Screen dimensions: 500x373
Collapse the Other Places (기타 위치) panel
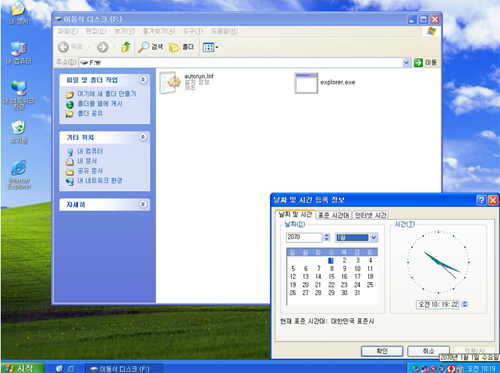pyautogui.click(x=143, y=137)
